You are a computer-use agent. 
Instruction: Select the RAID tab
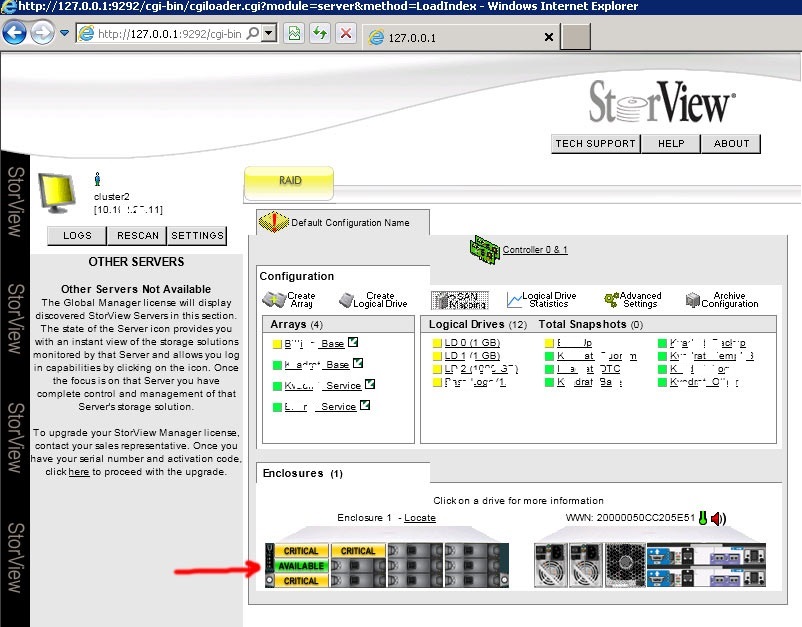click(290, 182)
